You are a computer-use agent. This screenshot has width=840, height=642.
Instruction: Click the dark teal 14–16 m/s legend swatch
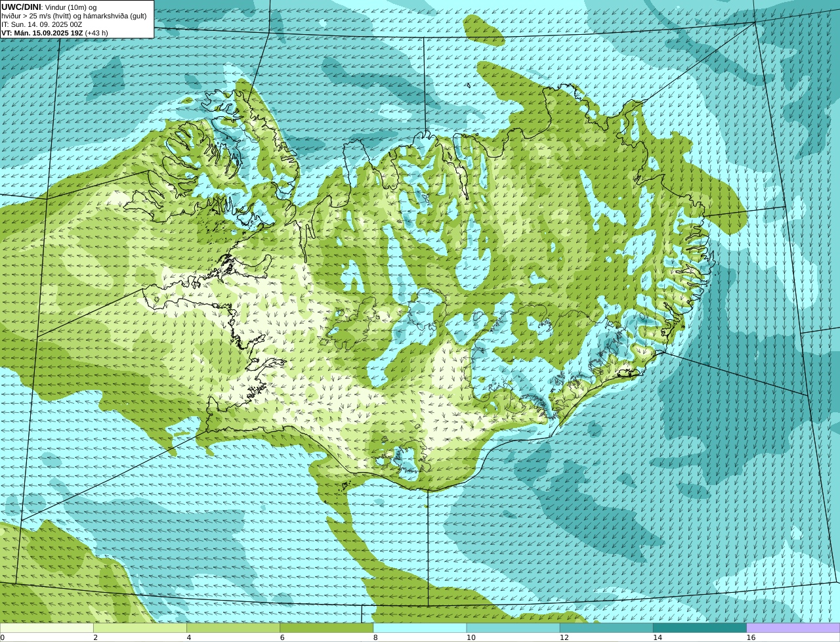(x=700, y=628)
